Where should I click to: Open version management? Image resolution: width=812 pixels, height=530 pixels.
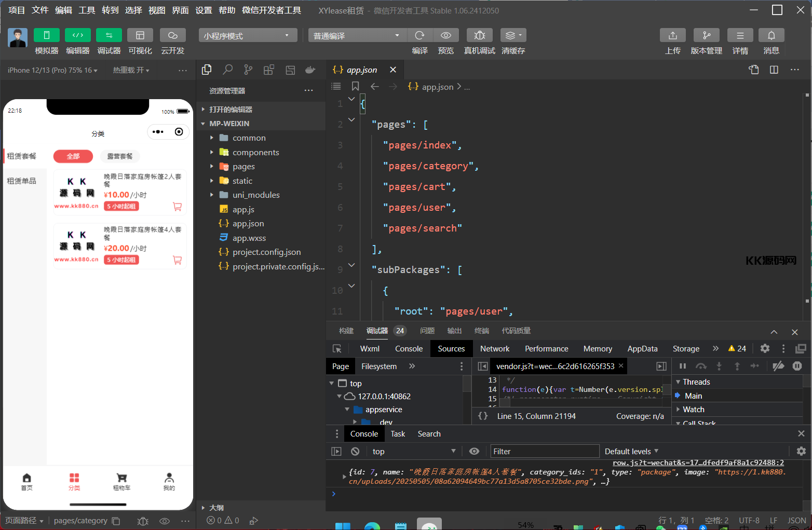click(x=707, y=35)
